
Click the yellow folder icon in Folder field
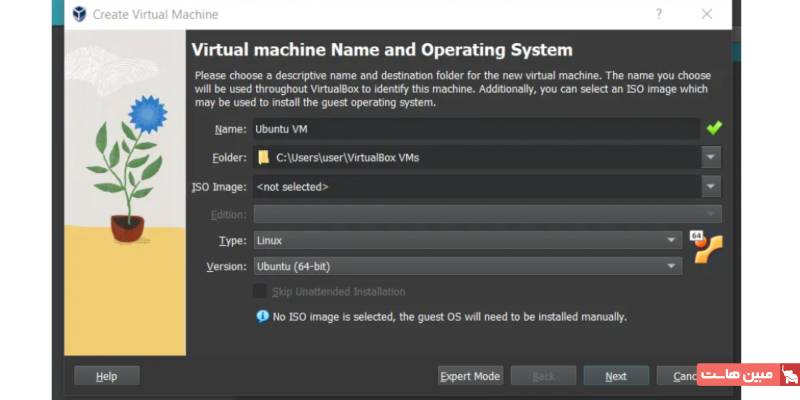(x=264, y=157)
